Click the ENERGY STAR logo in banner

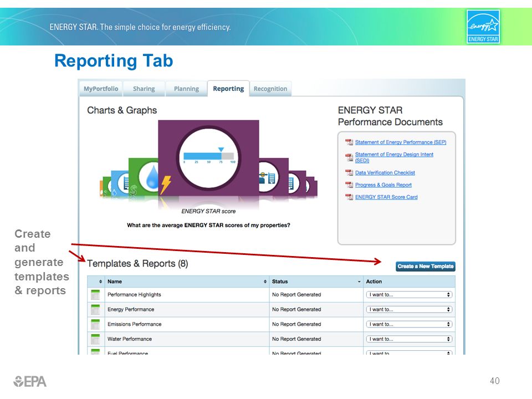[x=483, y=27]
